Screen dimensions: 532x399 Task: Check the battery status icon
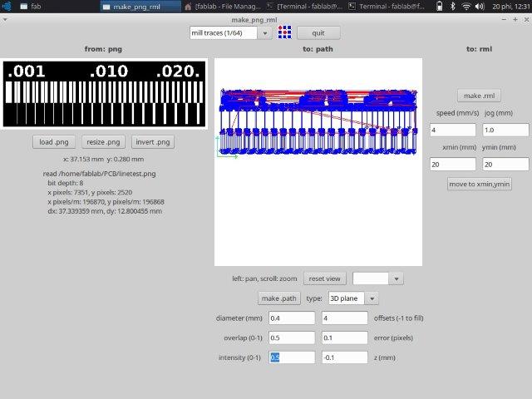pyautogui.click(x=439, y=6)
